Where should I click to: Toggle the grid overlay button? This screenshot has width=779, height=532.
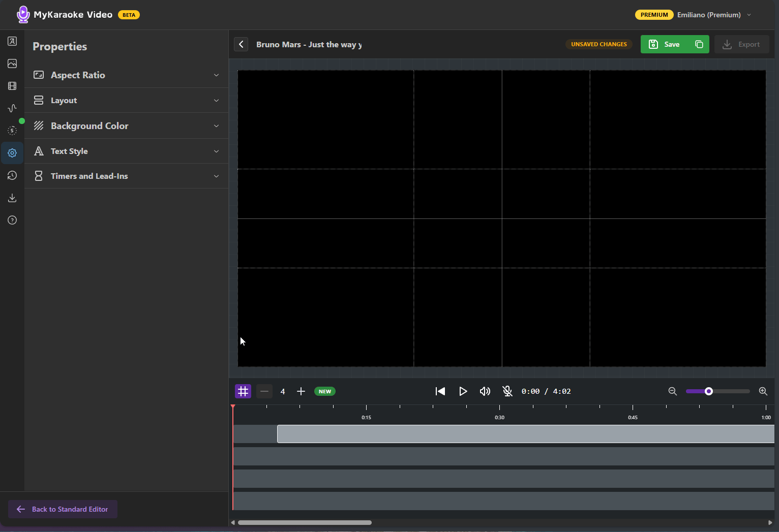coord(243,391)
